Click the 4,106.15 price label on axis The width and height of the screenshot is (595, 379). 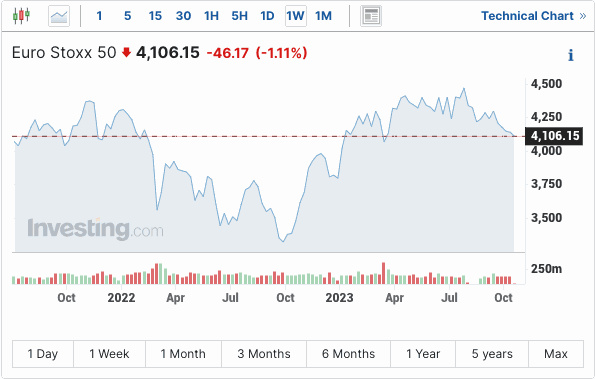(554, 136)
